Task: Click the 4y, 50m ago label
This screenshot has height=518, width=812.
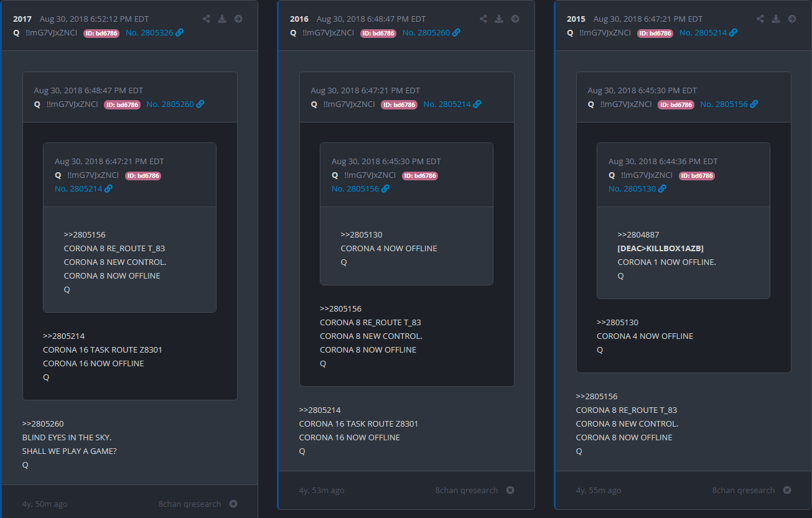Action: (45, 504)
